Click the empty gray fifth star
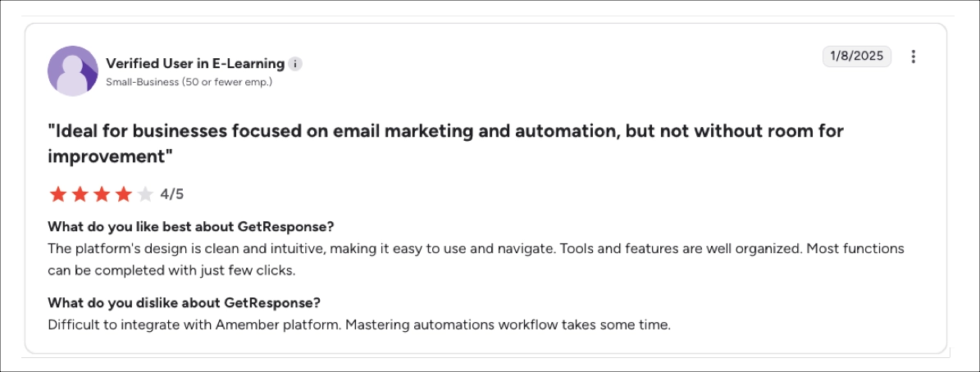The image size is (980, 372). 145,194
